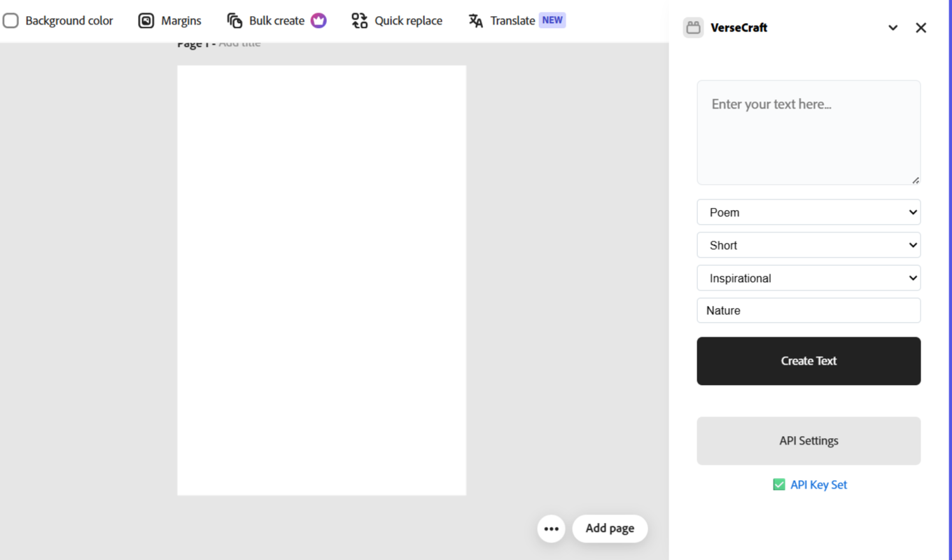
Task: Click inside the Enter your text here field
Action: (808, 132)
